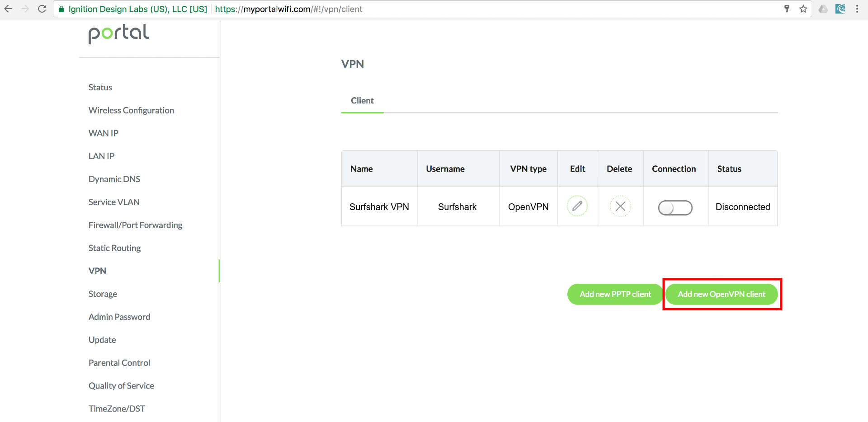
Task: Go to the Status page
Action: pos(100,87)
